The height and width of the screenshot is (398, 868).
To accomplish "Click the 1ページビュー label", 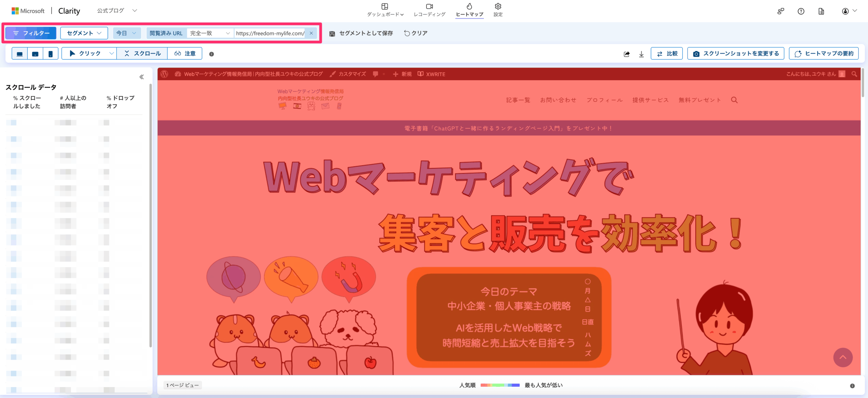I will point(182,385).
